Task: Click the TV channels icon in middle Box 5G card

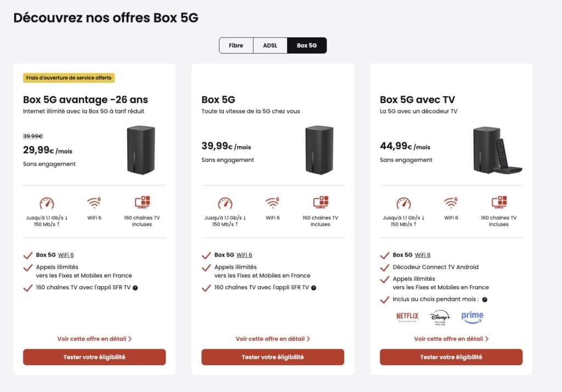Action: point(320,203)
